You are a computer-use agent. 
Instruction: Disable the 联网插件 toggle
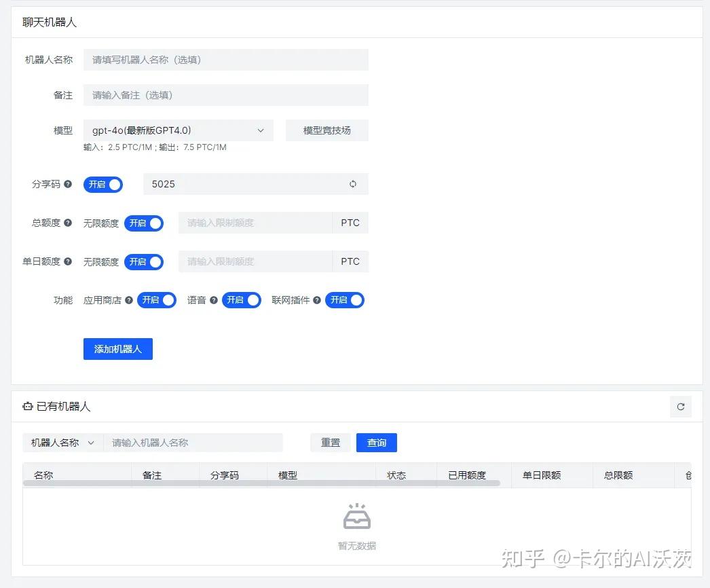pos(345,299)
